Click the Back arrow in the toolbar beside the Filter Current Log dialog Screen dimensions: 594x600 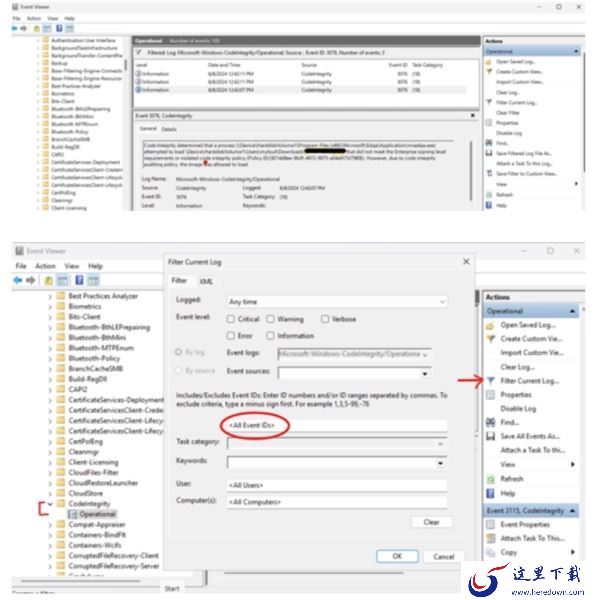click(x=17, y=280)
